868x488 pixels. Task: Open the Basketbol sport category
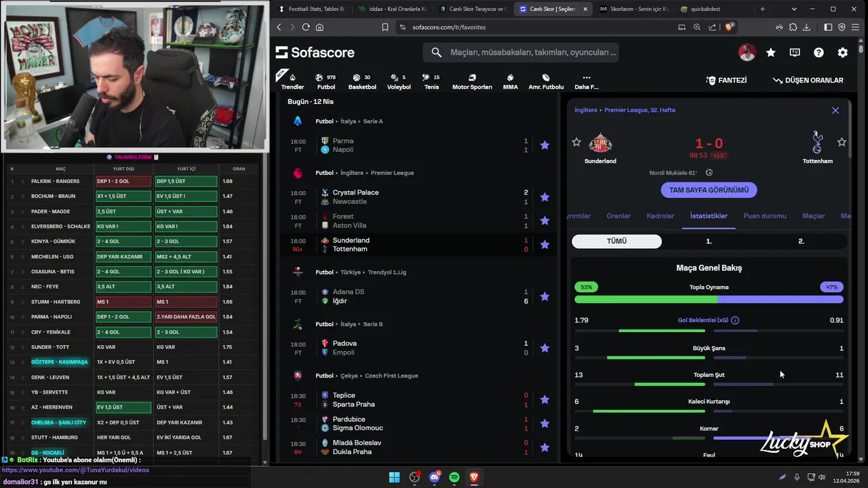point(362,81)
